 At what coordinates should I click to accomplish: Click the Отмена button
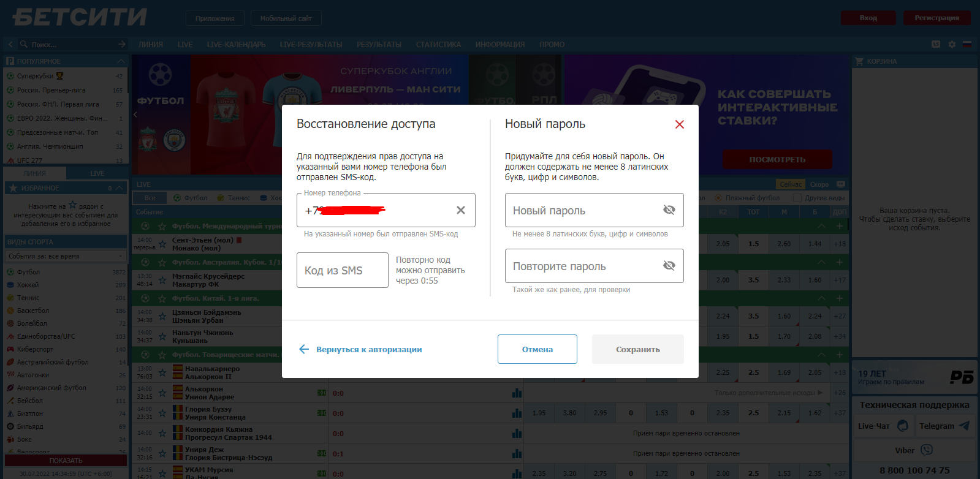tap(537, 349)
